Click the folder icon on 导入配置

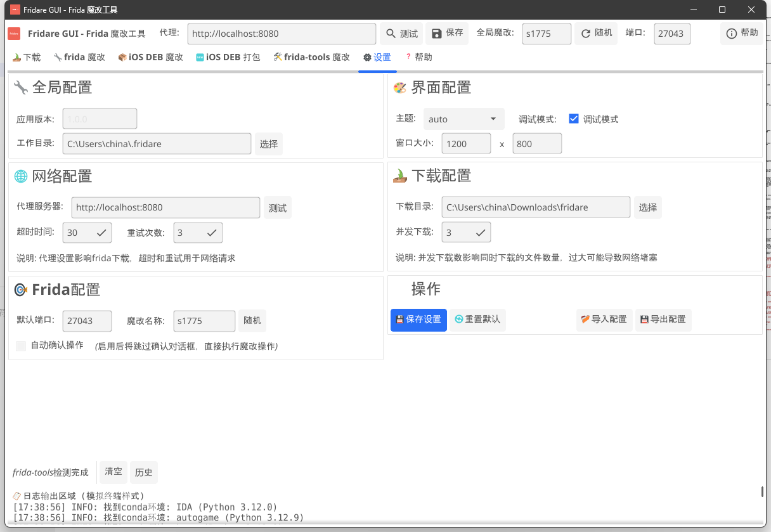[585, 320]
